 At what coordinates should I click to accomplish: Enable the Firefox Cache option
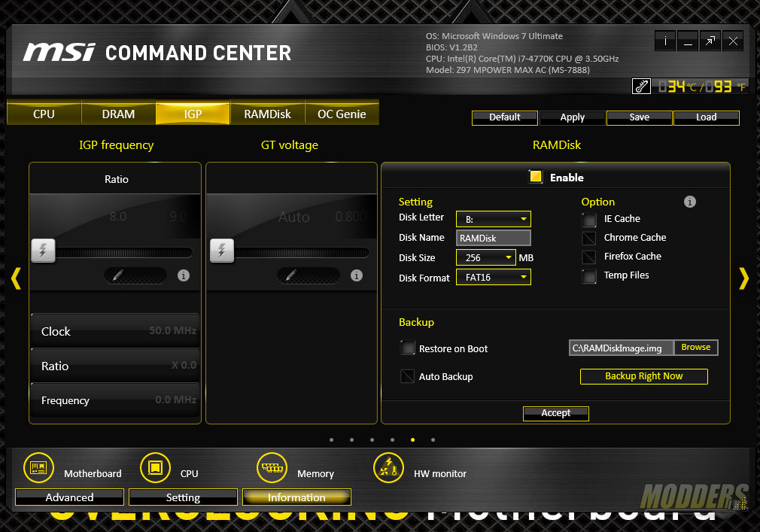(x=589, y=257)
